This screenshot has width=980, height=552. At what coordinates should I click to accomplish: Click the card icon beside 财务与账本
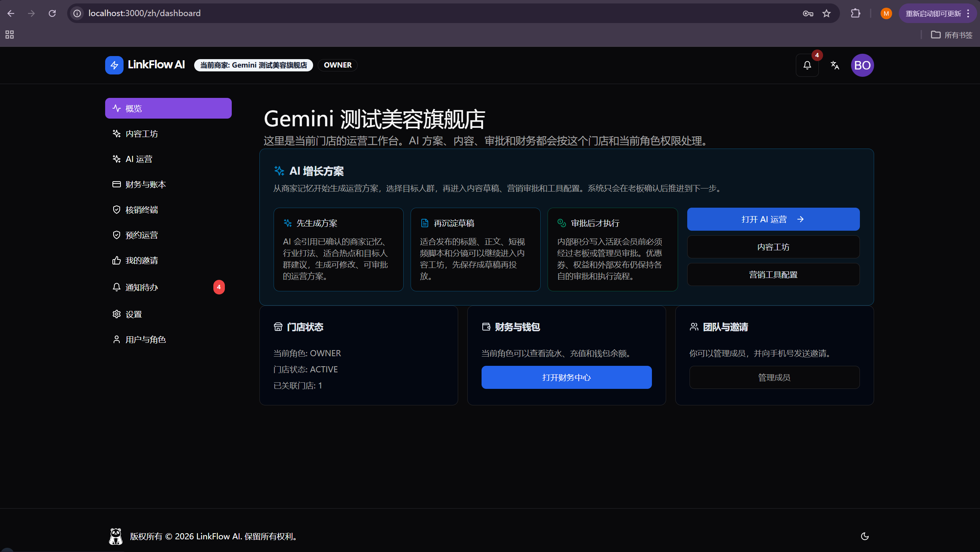pyautogui.click(x=116, y=184)
